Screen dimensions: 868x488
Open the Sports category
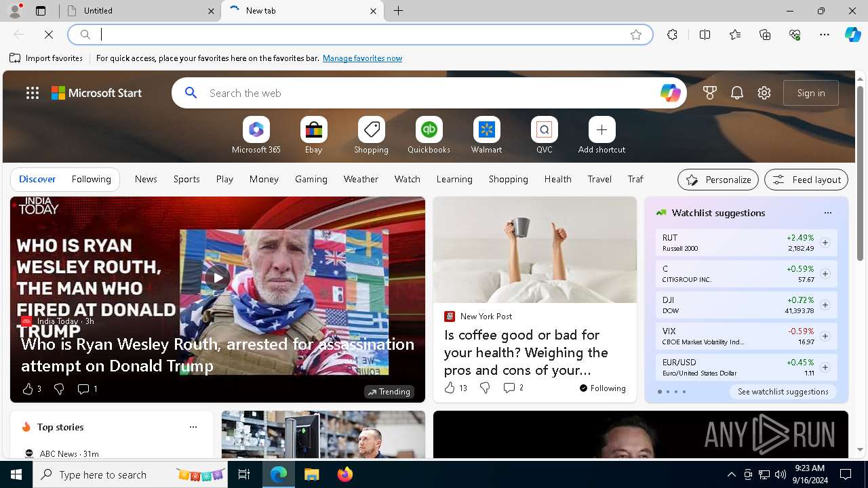[x=186, y=179]
